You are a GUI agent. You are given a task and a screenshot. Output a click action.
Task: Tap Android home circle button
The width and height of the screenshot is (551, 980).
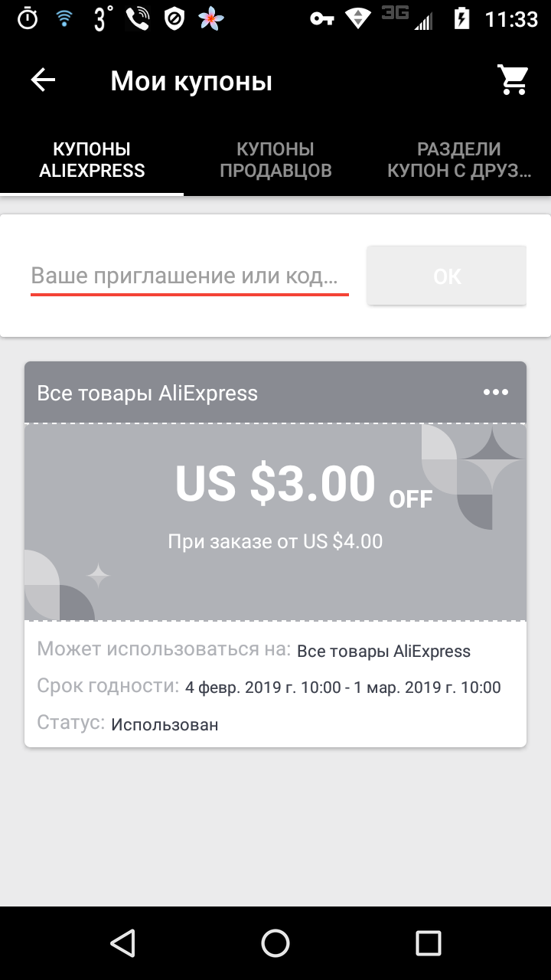click(275, 942)
